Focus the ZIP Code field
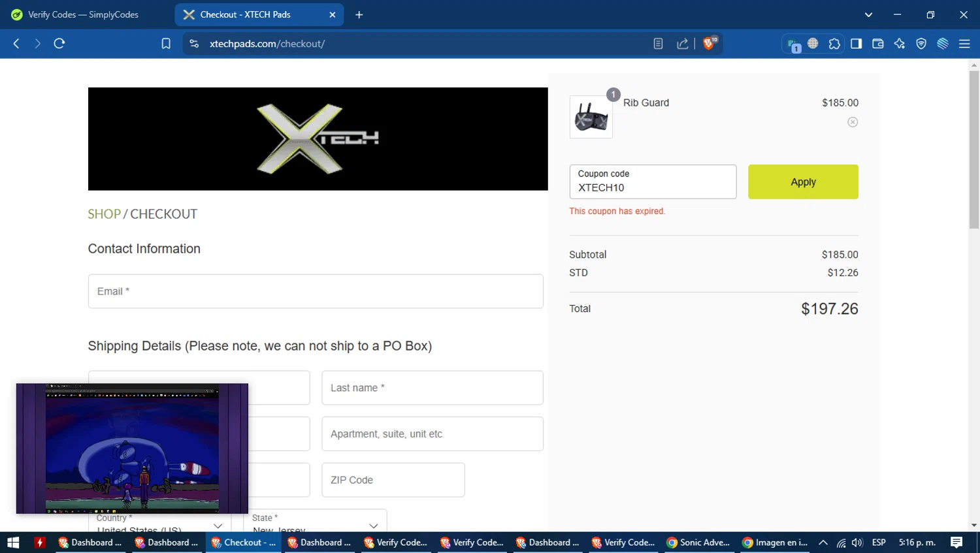This screenshot has height=553, width=980. (x=393, y=480)
